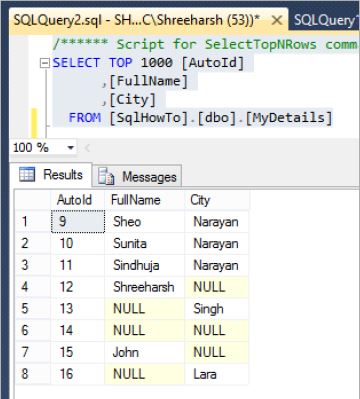Viewport: 360px width, 399px height.
Task: Place cursor on [MyDetails] in the query
Action: 289,118
